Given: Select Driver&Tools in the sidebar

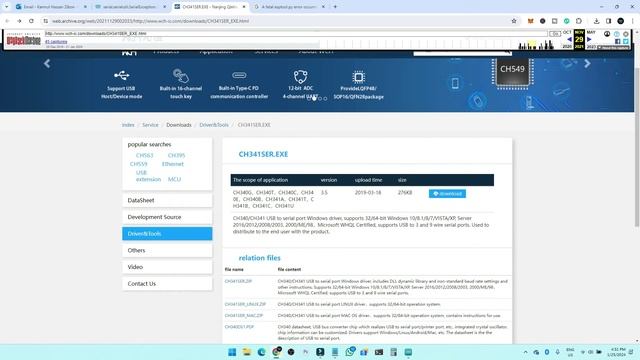Looking at the screenshot, I should (x=167, y=233).
